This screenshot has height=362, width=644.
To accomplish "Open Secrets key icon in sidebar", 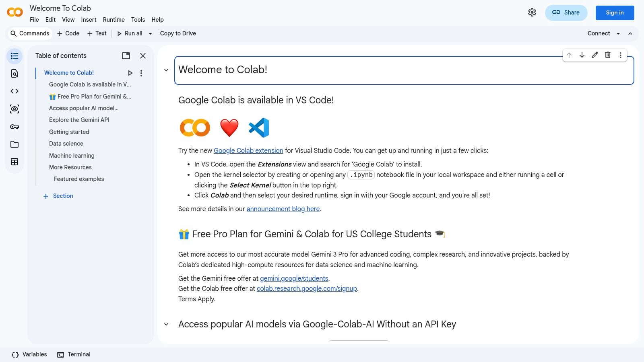I will point(14,127).
